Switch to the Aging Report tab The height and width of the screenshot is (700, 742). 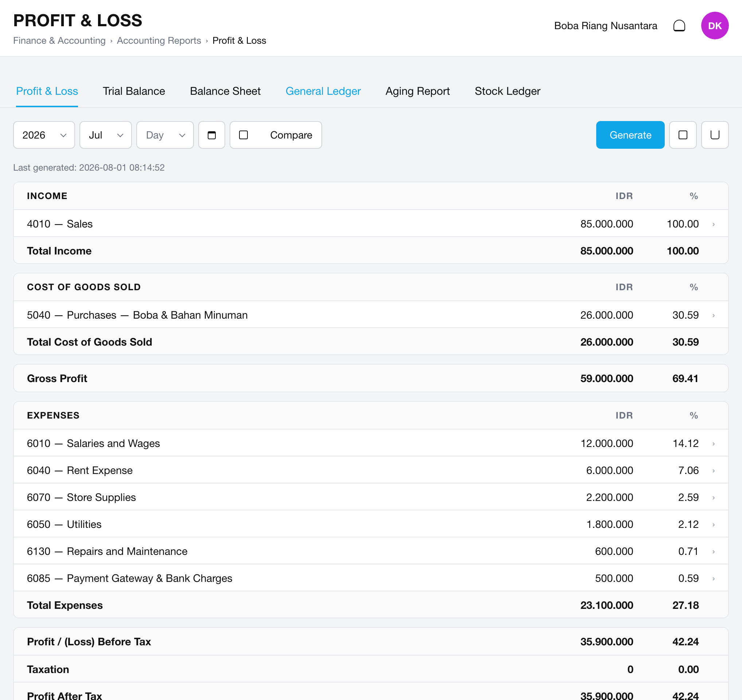[417, 91]
